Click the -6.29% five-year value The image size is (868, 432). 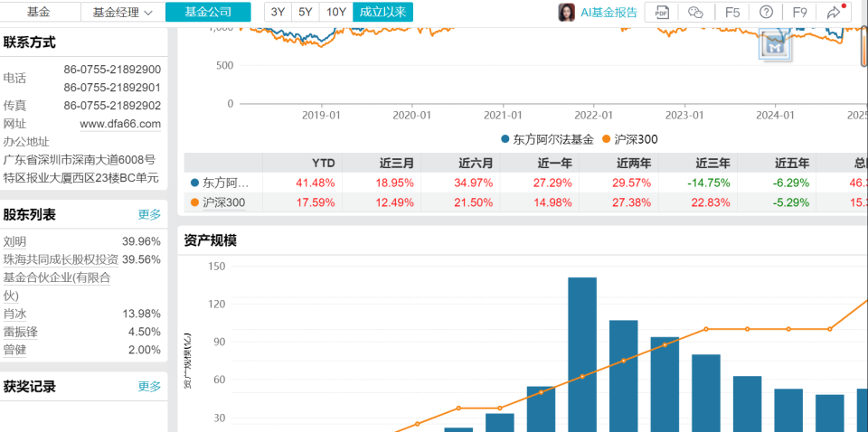790,183
